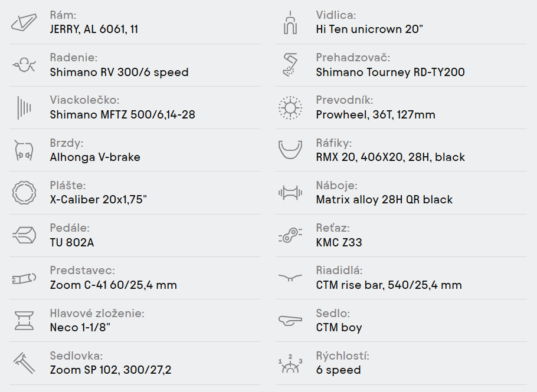
Task: Click the pedal icon next to Pedále
Action: coord(24,235)
